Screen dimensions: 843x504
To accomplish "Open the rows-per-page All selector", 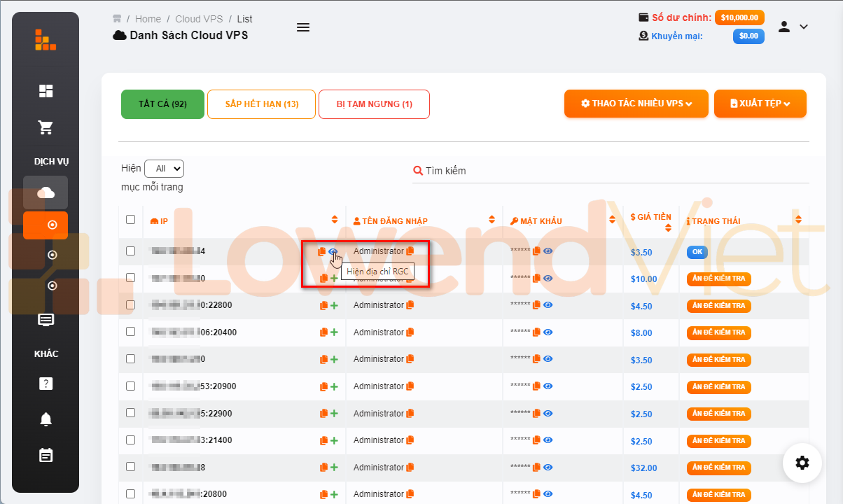I will [x=164, y=169].
